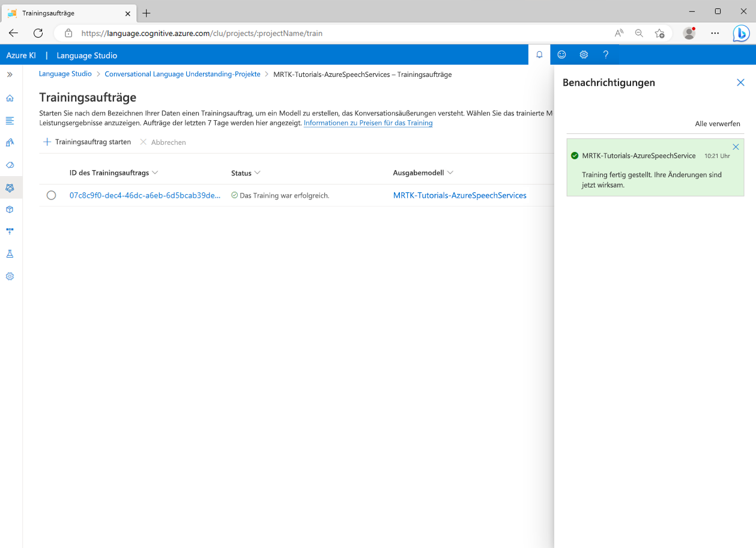
Task: Open project settings gear in sidebar
Action: [x=10, y=276]
